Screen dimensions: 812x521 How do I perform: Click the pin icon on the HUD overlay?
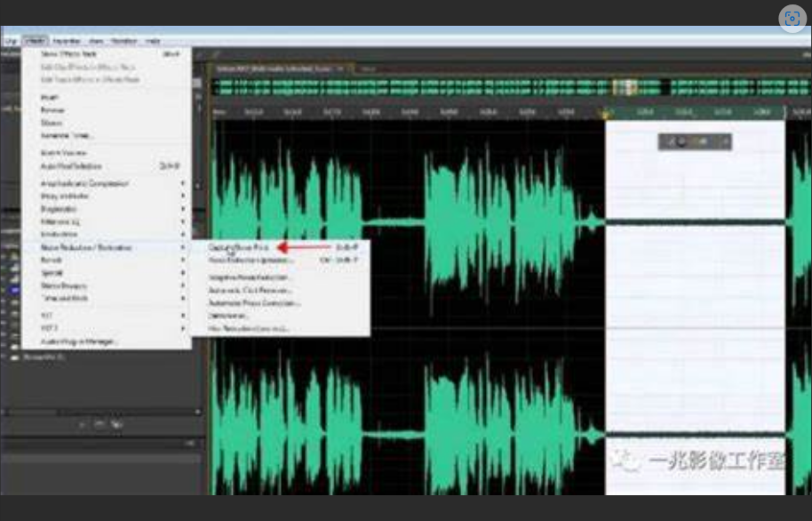724,140
